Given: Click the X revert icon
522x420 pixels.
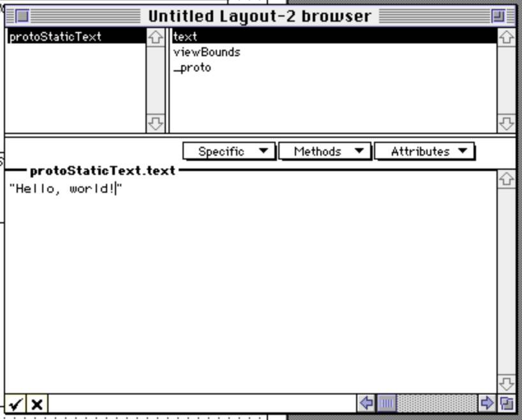Looking at the screenshot, I should point(37,404).
